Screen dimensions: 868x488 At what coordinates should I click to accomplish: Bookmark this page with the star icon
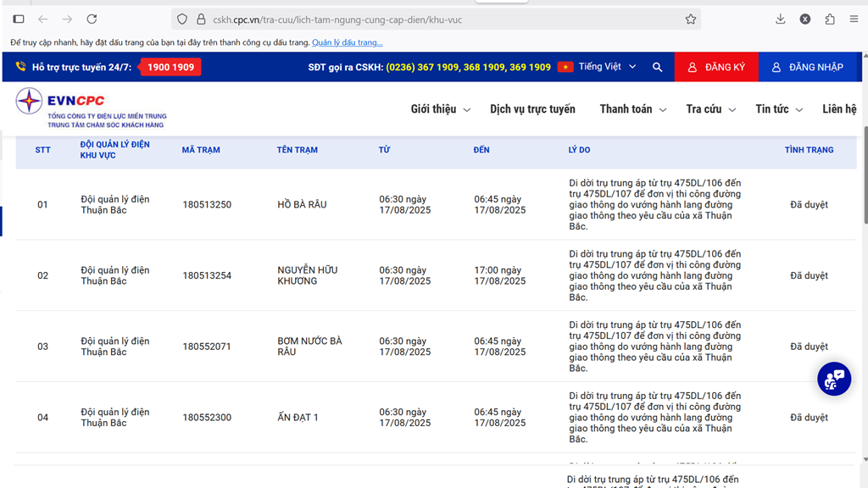(x=690, y=19)
